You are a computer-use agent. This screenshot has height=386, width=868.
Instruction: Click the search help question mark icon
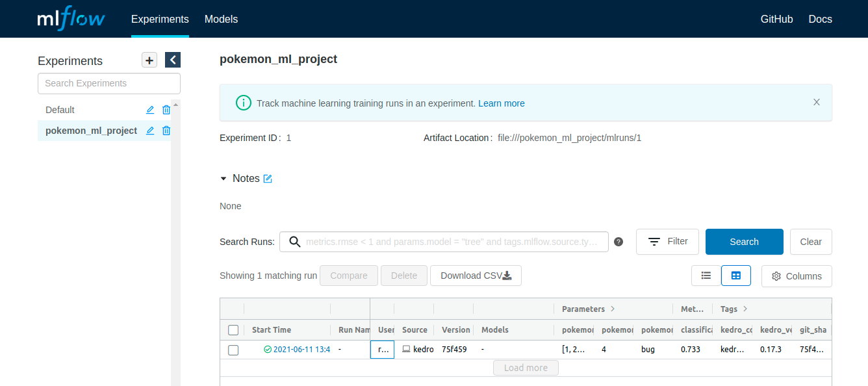click(619, 241)
